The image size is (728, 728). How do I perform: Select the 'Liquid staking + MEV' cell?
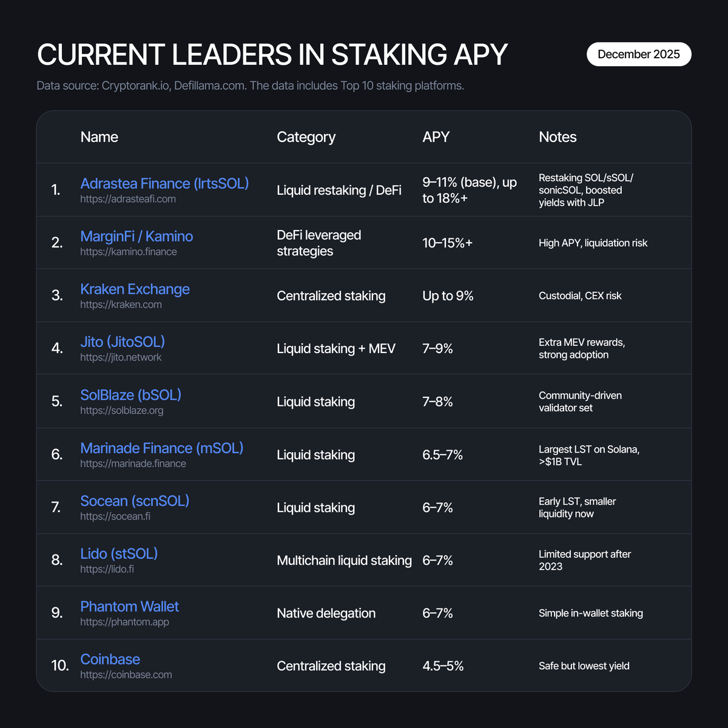point(336,348)
